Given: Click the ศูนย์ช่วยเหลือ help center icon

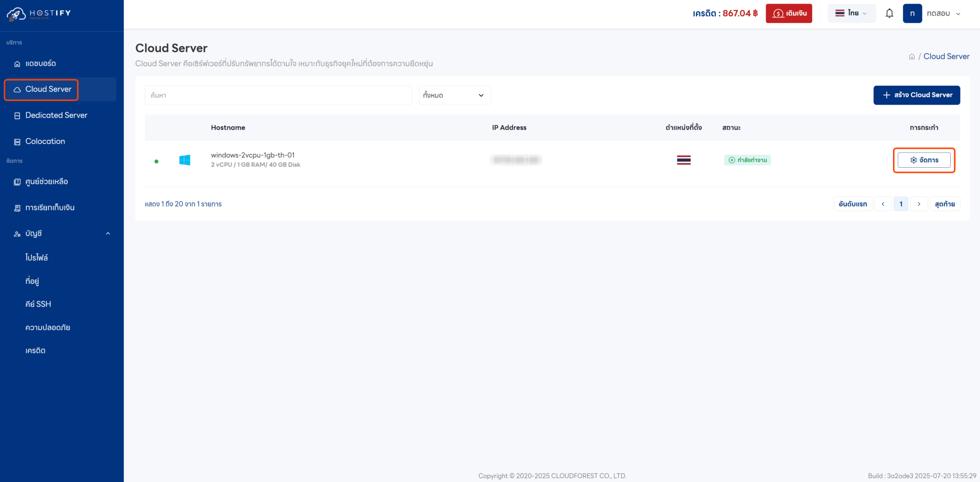Looking at the screenshot, I should [x=17, y=181].
